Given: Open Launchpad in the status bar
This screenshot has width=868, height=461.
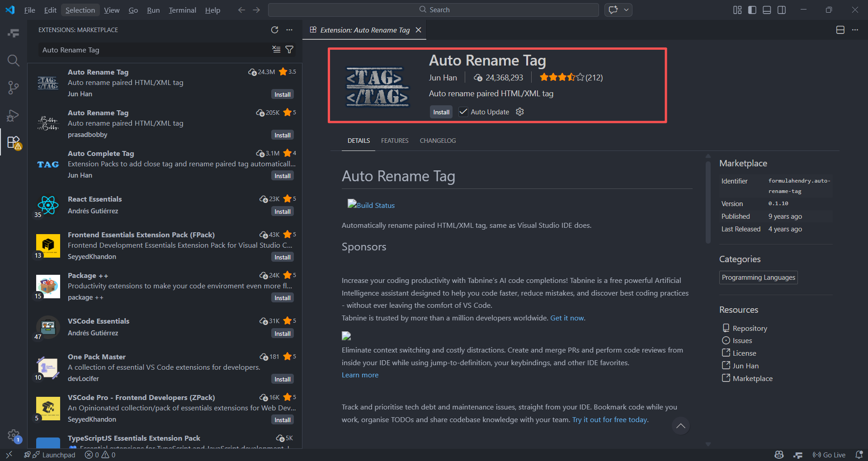Looking at the screenshot, I should click(50, 455).
